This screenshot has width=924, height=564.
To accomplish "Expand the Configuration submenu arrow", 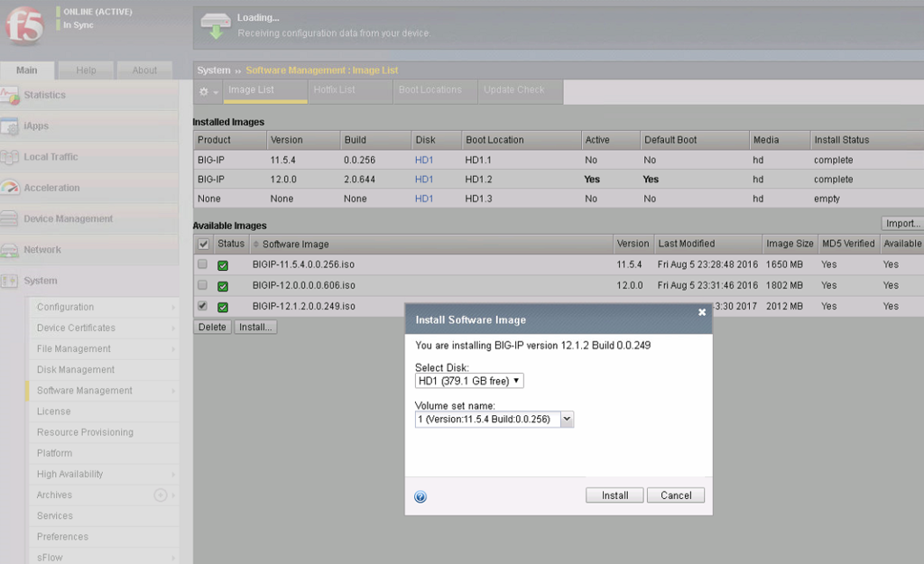I will (x=173, y=307).
